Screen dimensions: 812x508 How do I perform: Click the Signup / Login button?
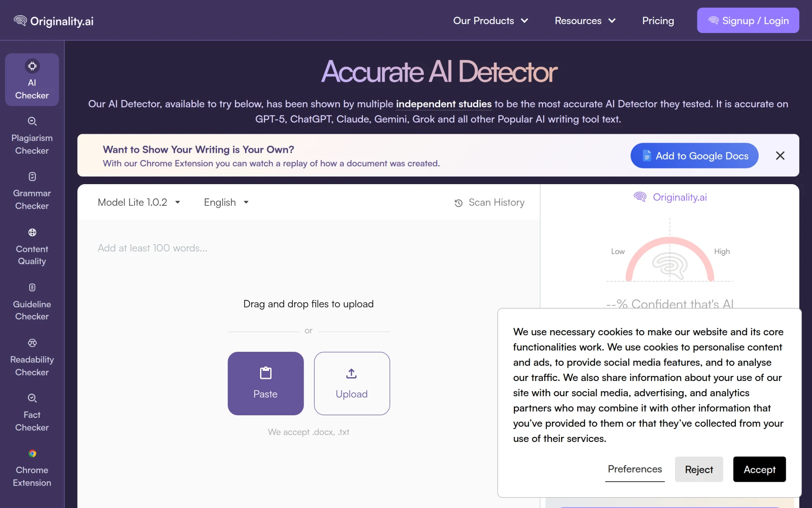pyautogui.click(x=748, y=20)
